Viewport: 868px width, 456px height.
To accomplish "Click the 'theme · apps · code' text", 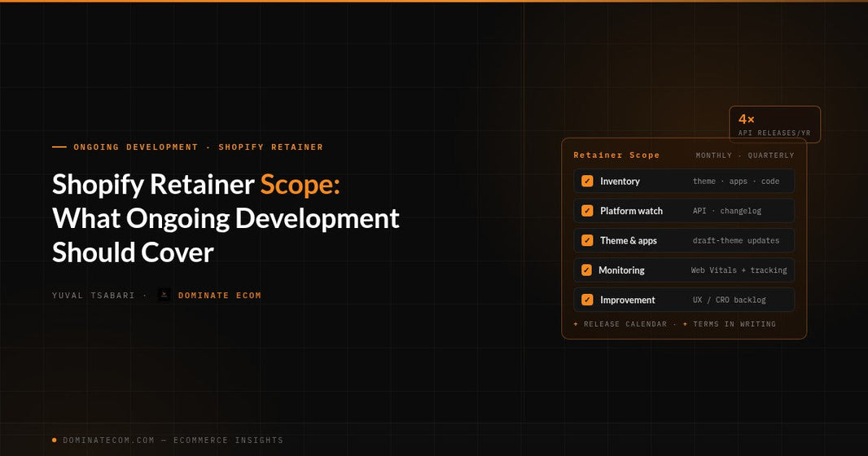I will [736, 182].
